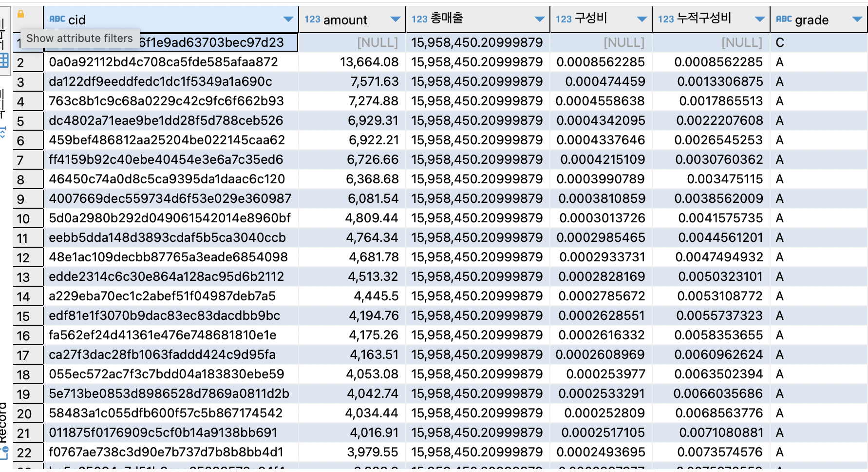Screen dimensions: 868x472
Task: Select 누적구성비 cell 0.003475115
Action: click(x=711, y=179)
